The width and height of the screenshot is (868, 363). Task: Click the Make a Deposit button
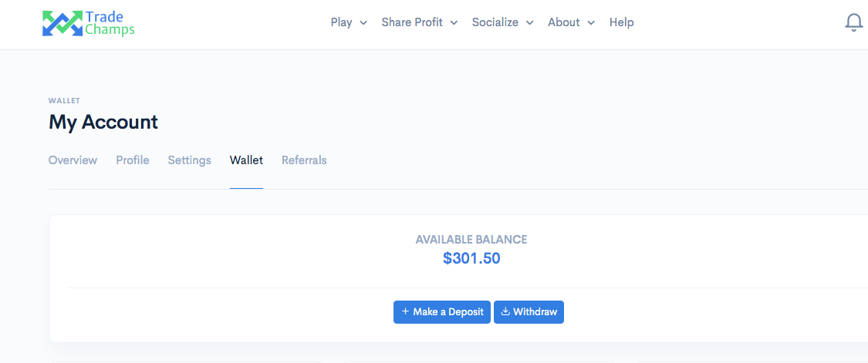442,312
